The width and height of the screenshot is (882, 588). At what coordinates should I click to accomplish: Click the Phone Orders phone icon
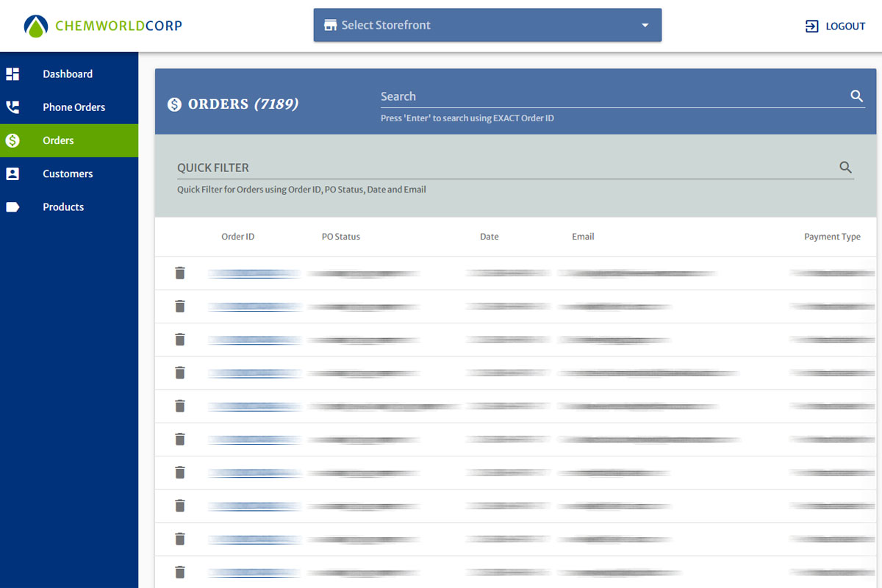pyautogui.click(x=12, y=107)
